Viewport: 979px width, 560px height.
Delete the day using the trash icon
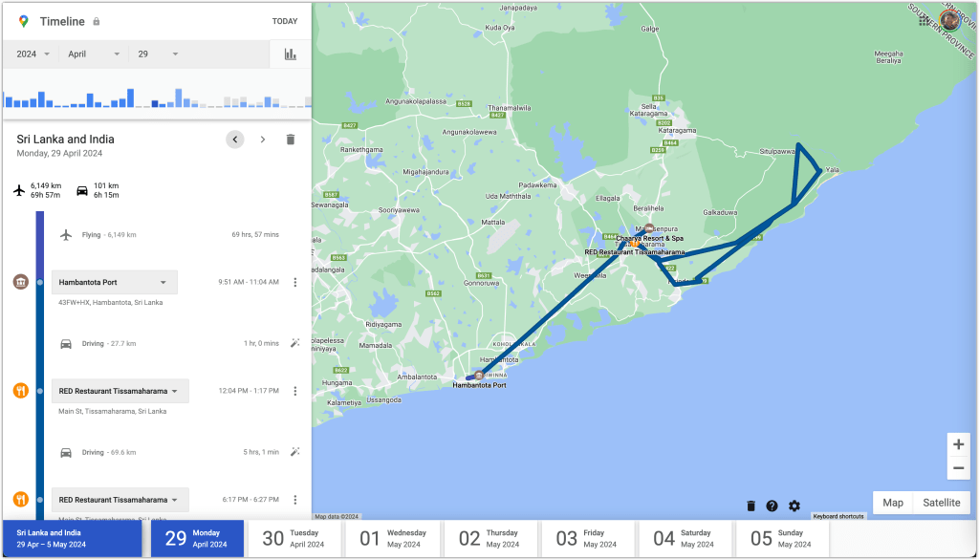[291, 140]
